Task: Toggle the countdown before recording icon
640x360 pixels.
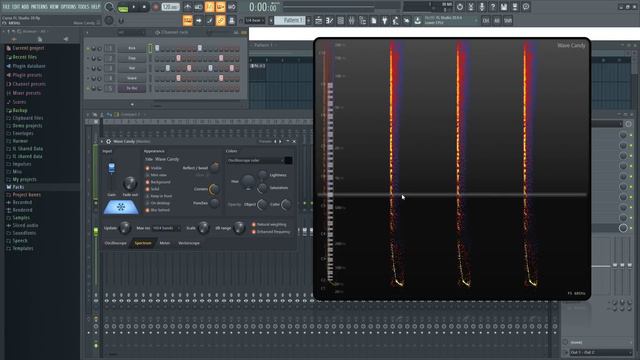Action: click(x=209, y=7)
